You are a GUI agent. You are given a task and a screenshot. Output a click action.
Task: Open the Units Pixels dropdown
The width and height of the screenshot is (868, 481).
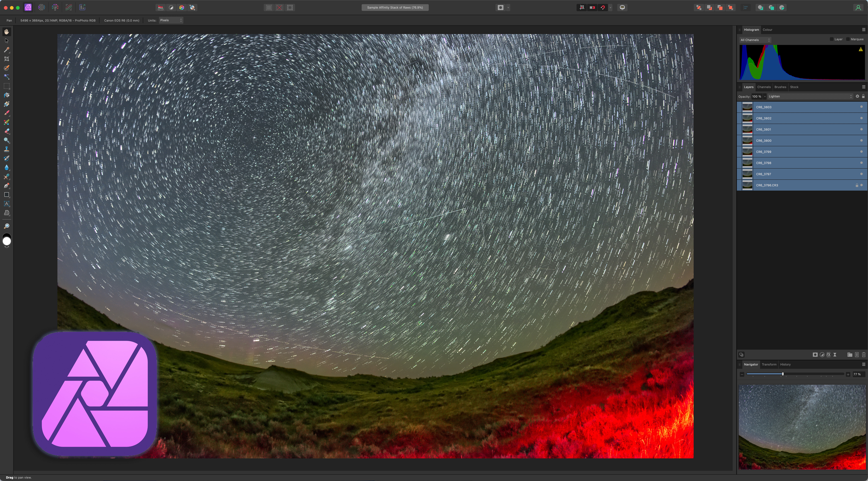tap(171, 20)
